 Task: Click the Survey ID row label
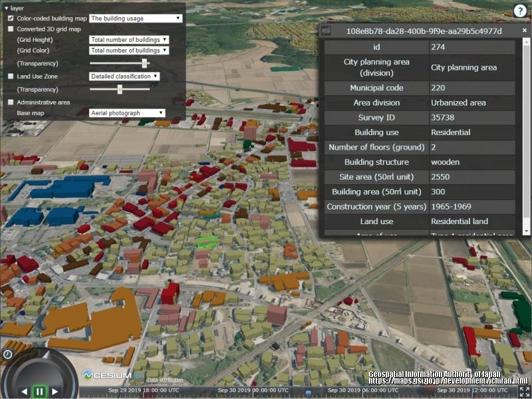click(x=376, y=118)
